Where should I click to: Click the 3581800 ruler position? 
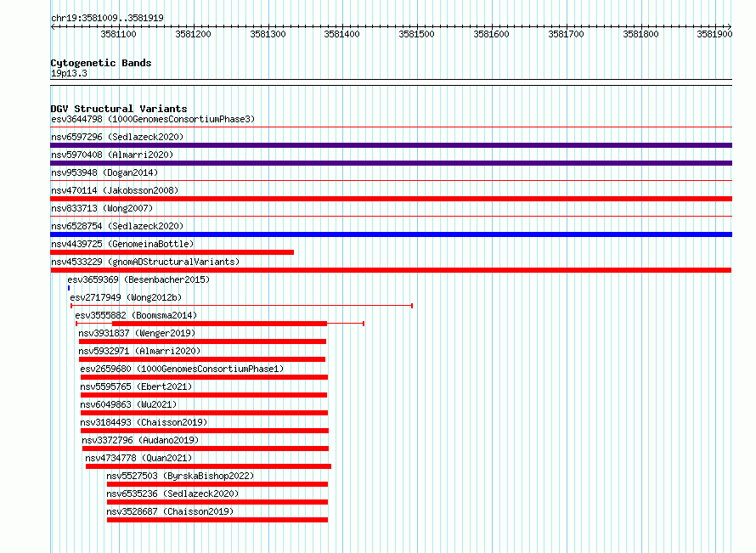640,34
